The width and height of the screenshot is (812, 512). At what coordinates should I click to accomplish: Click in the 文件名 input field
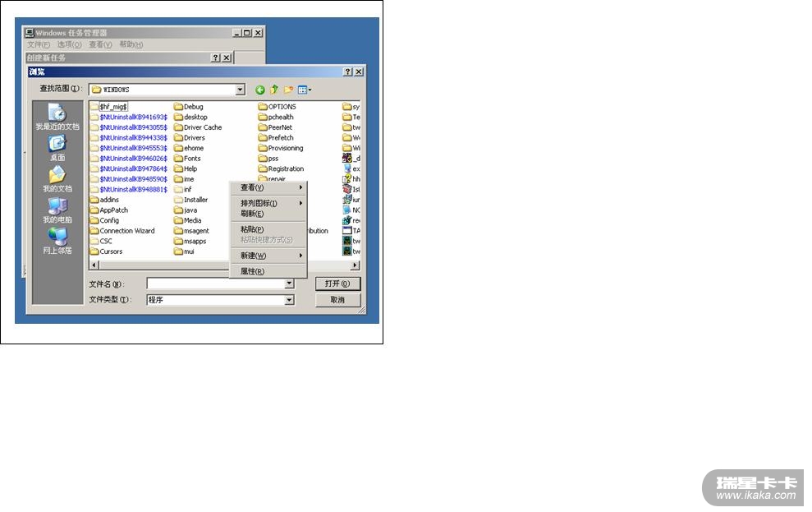216,284
